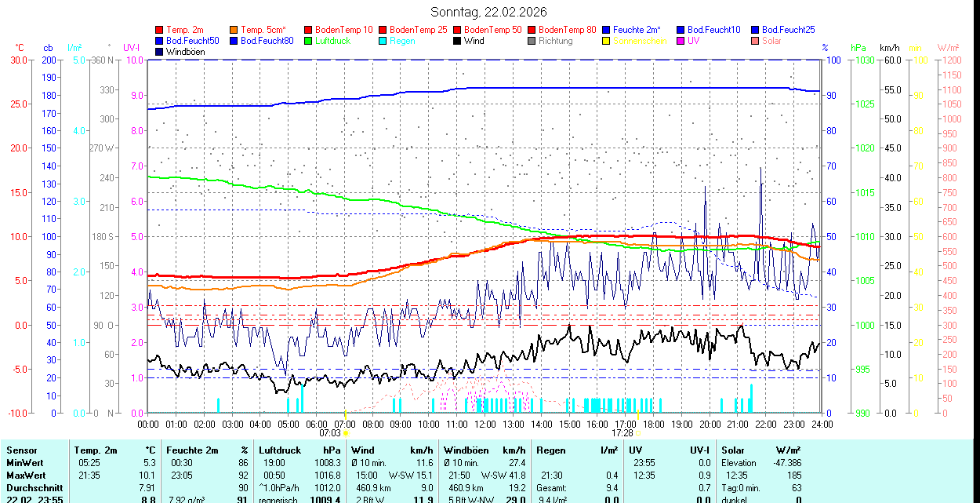
Task: Click the pink Solar legend swatch
Action: (755, 41)
